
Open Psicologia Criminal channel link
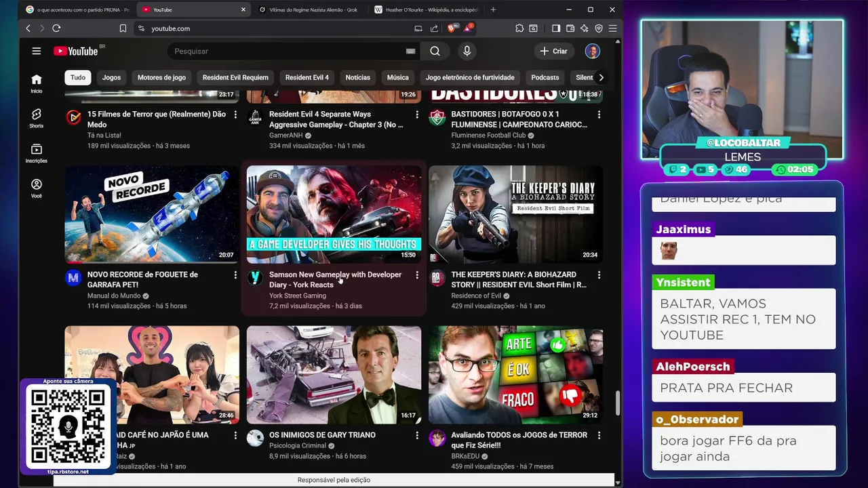[x=298, y=445]
